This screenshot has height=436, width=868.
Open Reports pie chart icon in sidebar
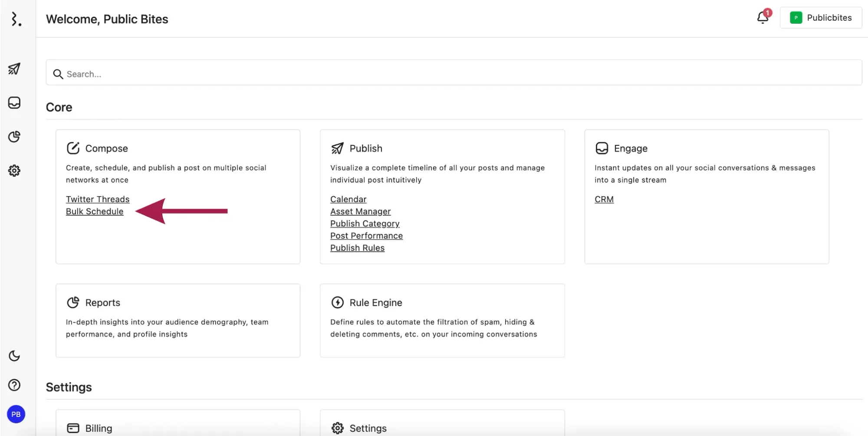coord(14,137)
